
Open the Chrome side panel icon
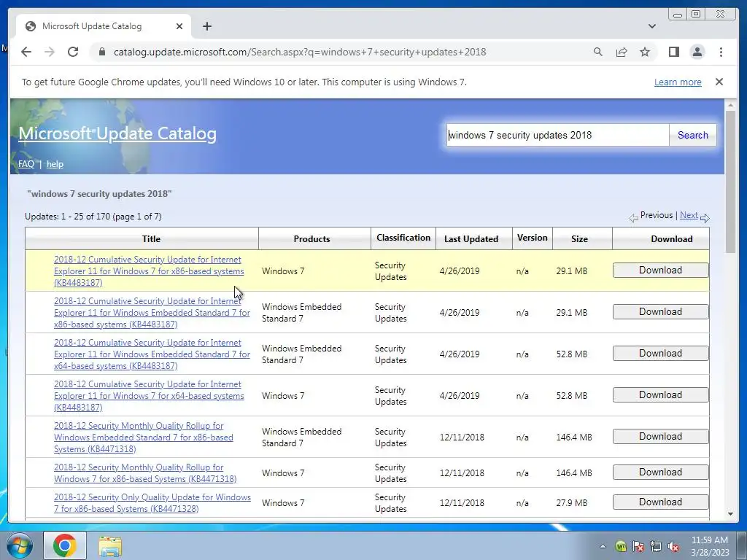tap(673, 52)
